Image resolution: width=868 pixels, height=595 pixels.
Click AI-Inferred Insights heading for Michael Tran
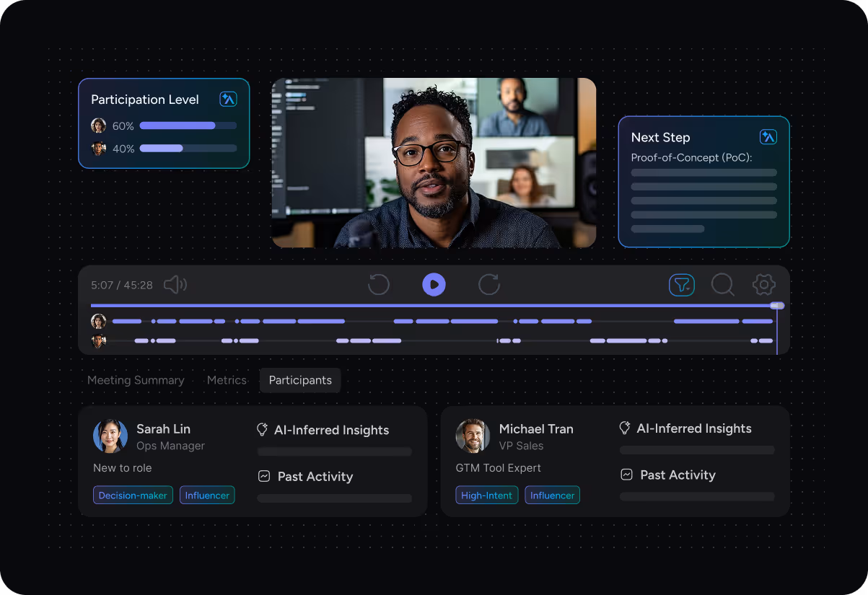(x=694, y=428)
